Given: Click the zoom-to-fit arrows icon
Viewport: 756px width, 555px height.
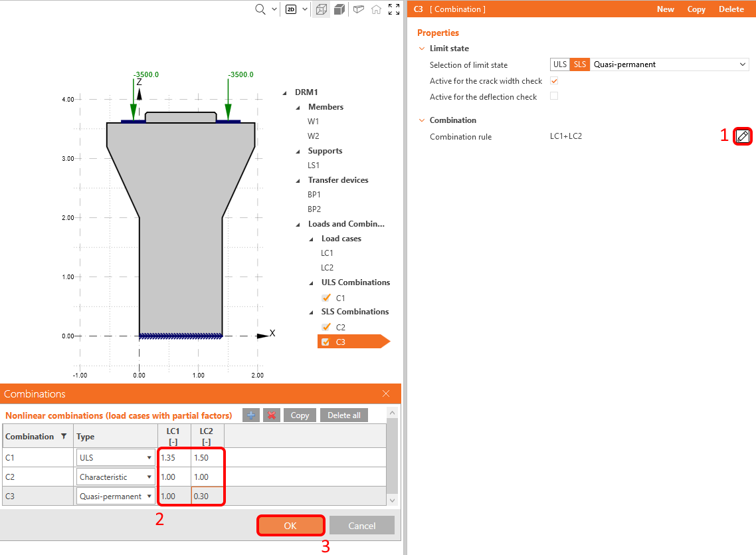Looking at the screenshot, I should (394, 9).
